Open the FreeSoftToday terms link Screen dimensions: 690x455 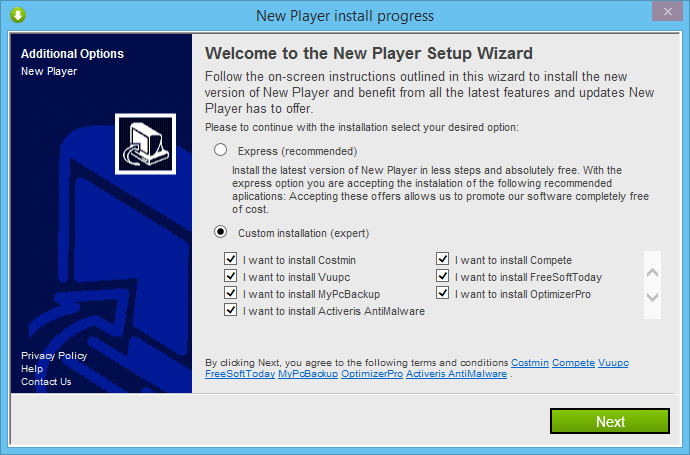pos(240,374)
